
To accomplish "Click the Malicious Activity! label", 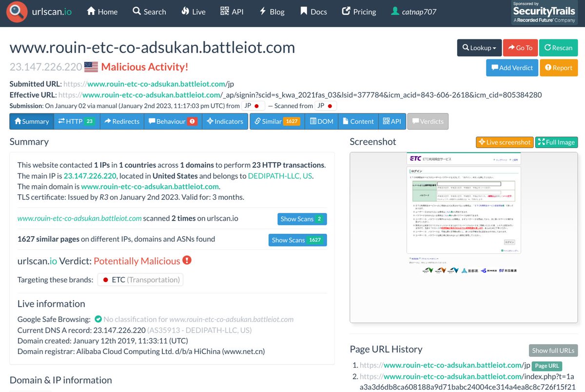I will (x=144, y=67).
